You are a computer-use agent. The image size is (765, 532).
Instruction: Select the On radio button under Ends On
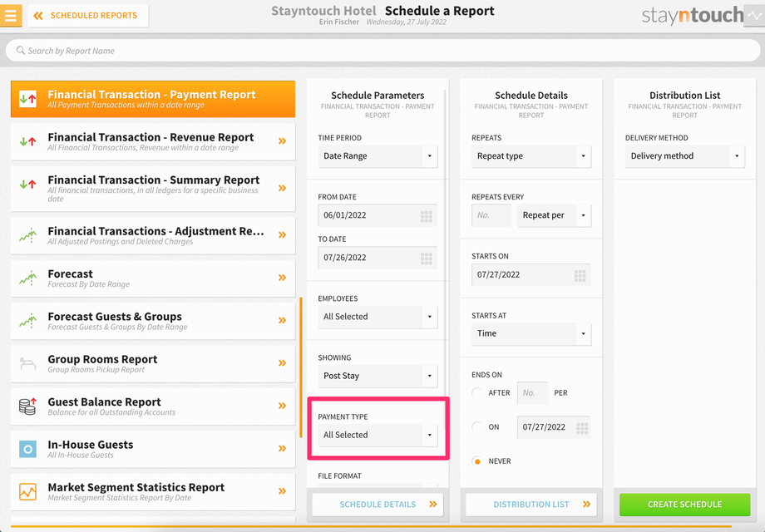click(x=477, y=426)
